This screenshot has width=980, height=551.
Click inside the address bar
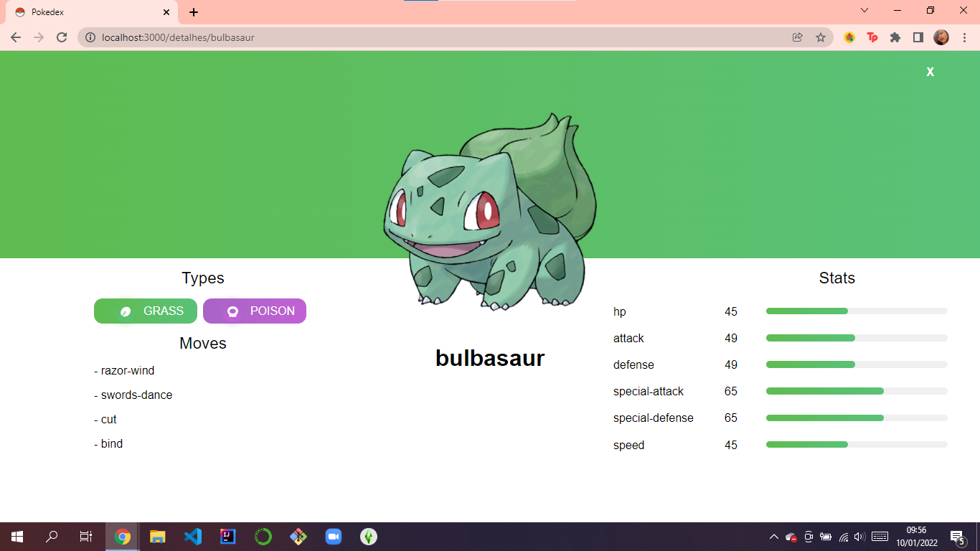tap(287, 37)
